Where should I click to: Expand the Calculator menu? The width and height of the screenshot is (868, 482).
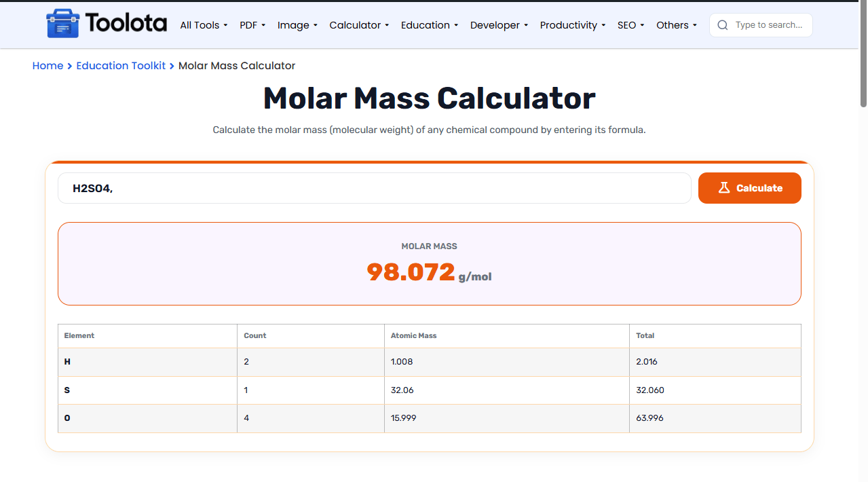coord(359,25)
